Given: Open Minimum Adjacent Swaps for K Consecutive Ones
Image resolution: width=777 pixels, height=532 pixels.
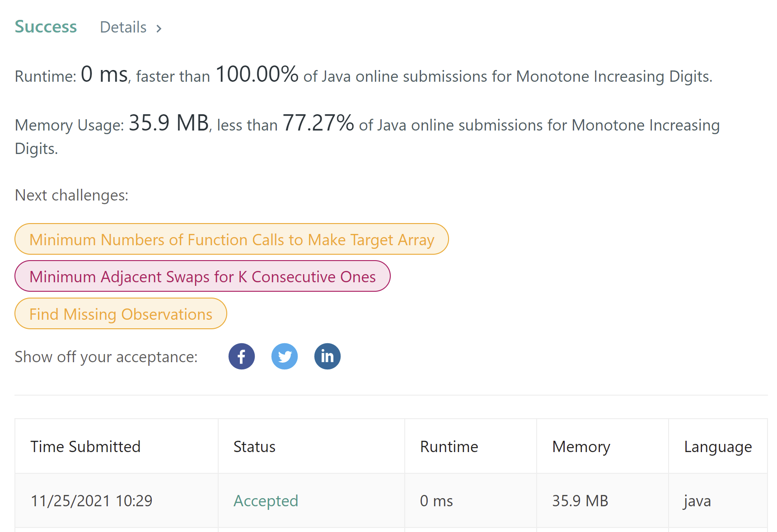Looking at the screenshot, I should (x=202, y=276).
